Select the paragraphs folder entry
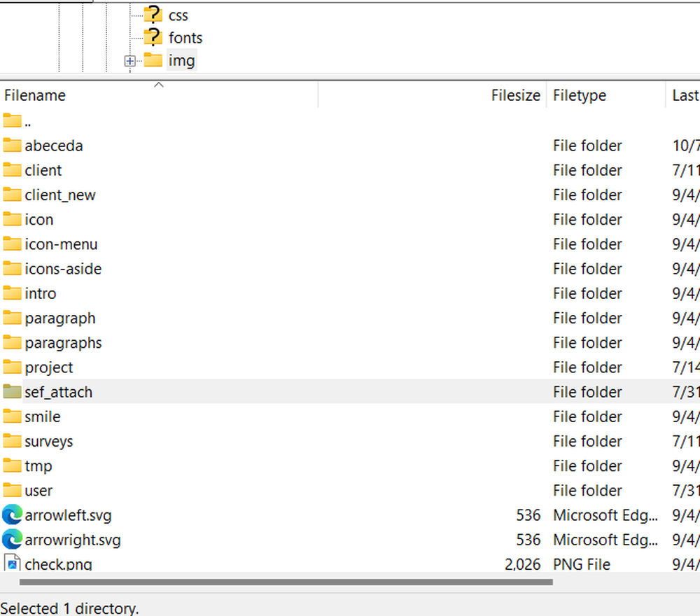 [63, 343]
